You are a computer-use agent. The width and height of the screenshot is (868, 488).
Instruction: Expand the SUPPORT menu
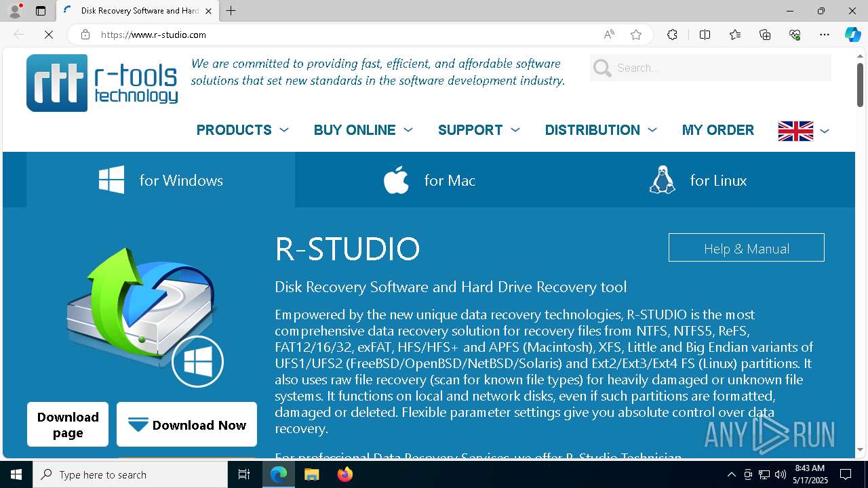(479, 130)
